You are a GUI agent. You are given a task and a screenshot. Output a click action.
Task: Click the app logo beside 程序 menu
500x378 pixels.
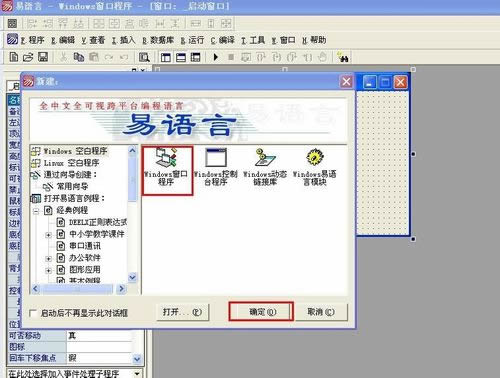(13, 39)
